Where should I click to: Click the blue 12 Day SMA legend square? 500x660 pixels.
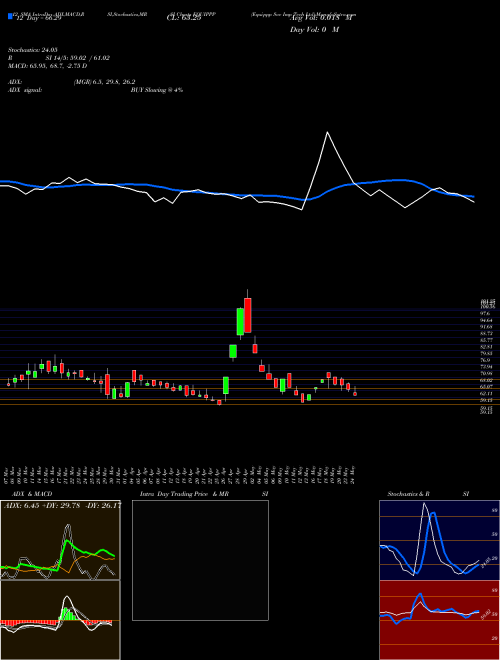point(10,17)
